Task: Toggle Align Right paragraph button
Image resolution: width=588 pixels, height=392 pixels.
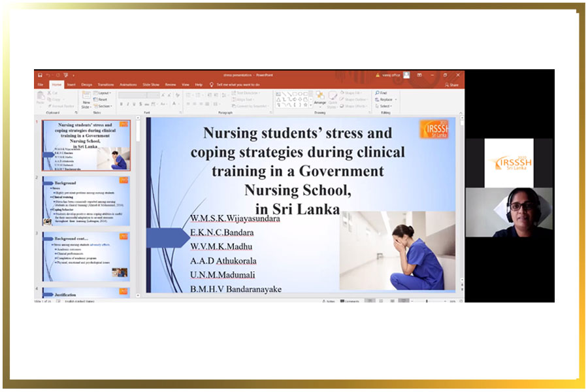Action: tap(201, 104)
